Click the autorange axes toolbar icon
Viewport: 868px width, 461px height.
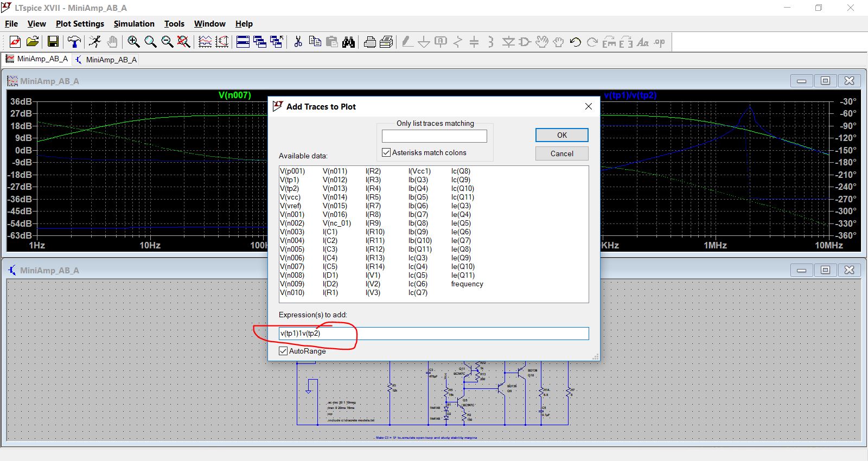(x=222, y=42)
